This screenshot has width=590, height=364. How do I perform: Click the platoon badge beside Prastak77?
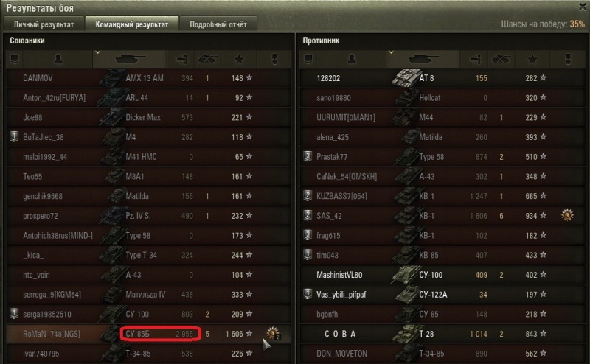pos(308,156)
